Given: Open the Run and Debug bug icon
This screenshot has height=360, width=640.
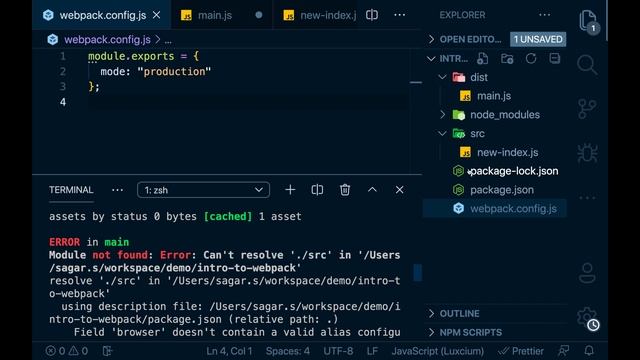Looking at the screenshot, I should click(x=587, y=153).
